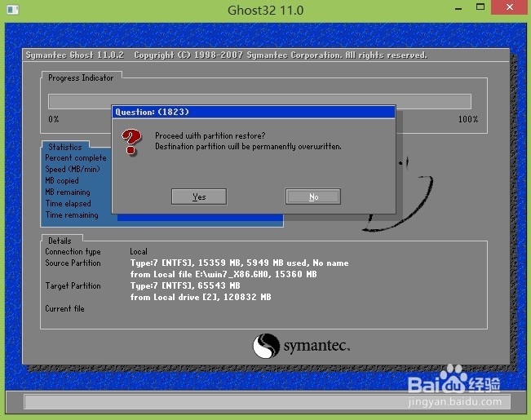Image resolution: width=531 pixels, height=420 pixels.
Task: Maximize the Ghost32 11.0 window
Action: tap(480, 7)
